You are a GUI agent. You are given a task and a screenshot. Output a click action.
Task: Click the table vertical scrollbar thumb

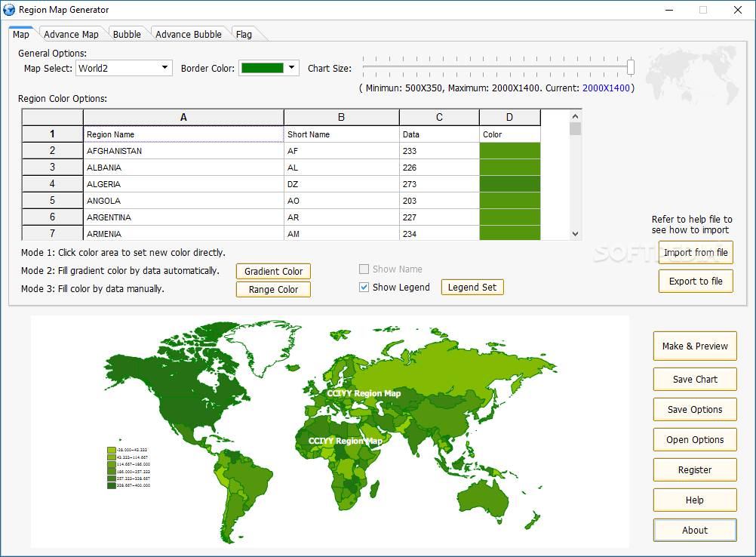pos(575,129)
